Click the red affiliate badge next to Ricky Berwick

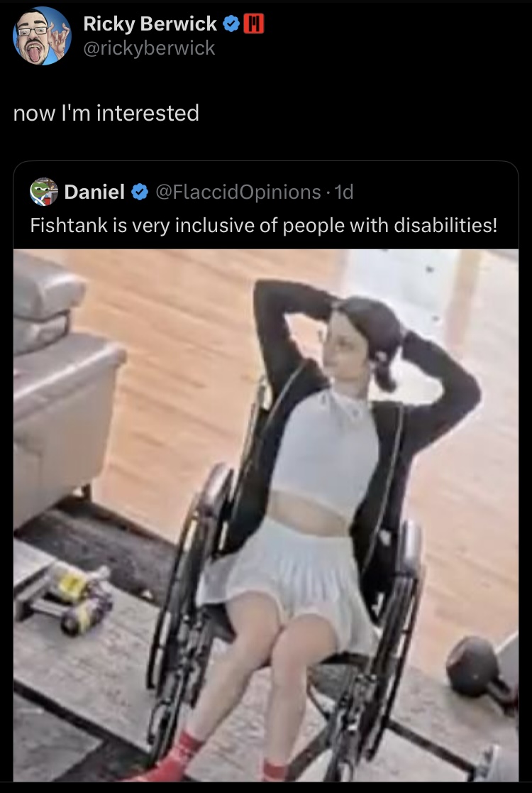[254, 23]
